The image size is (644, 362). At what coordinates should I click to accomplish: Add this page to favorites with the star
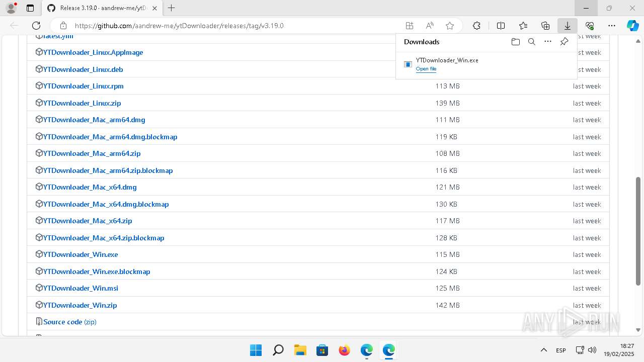point(450,26)
